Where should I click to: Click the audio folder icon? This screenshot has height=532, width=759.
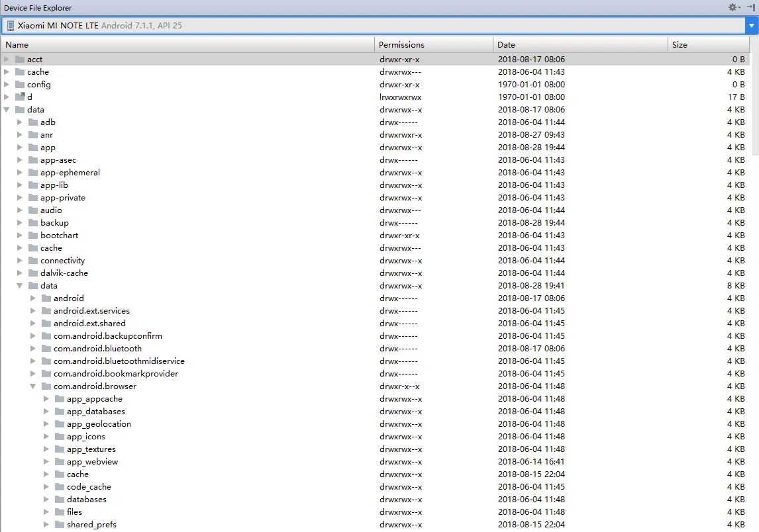[x=33, y=210]
